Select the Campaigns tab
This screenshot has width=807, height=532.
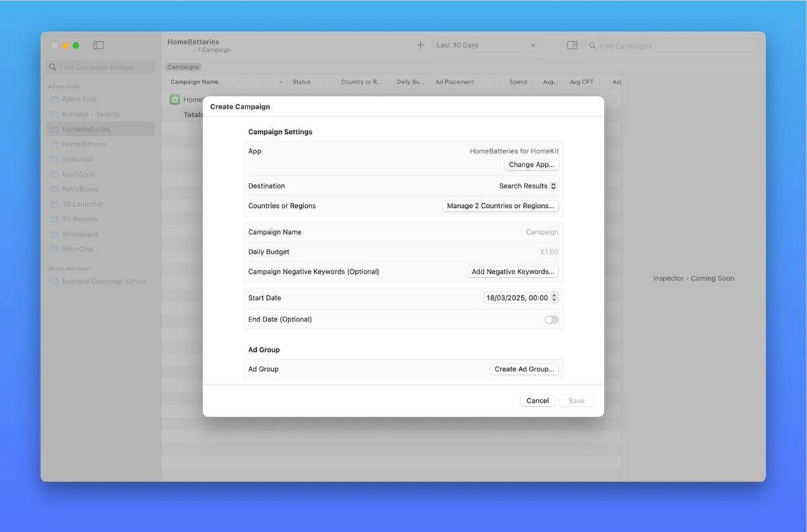(184, 67)
